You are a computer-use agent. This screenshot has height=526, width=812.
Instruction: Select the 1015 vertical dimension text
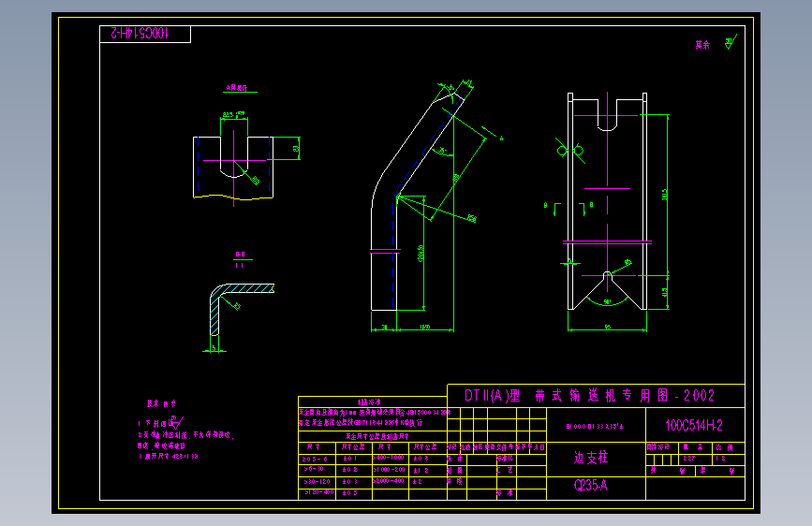[664, 195]
